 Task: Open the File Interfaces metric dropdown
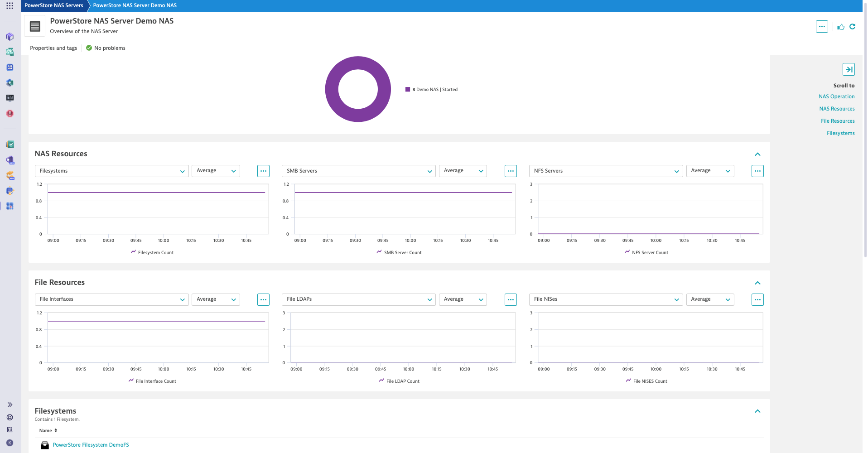(111, 299)
